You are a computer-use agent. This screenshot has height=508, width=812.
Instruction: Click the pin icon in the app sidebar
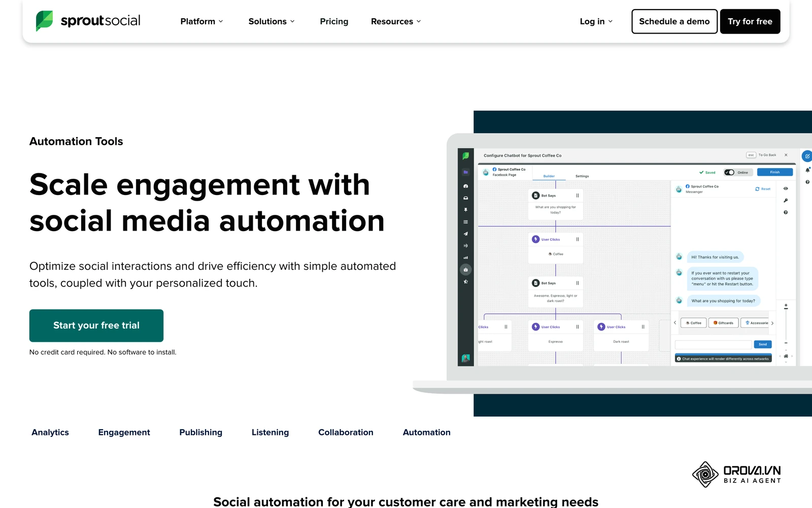465,210
